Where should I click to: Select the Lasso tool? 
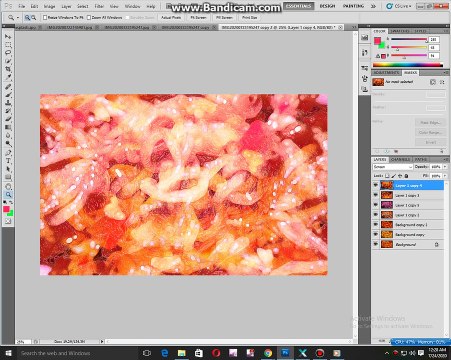pos(8,53)
